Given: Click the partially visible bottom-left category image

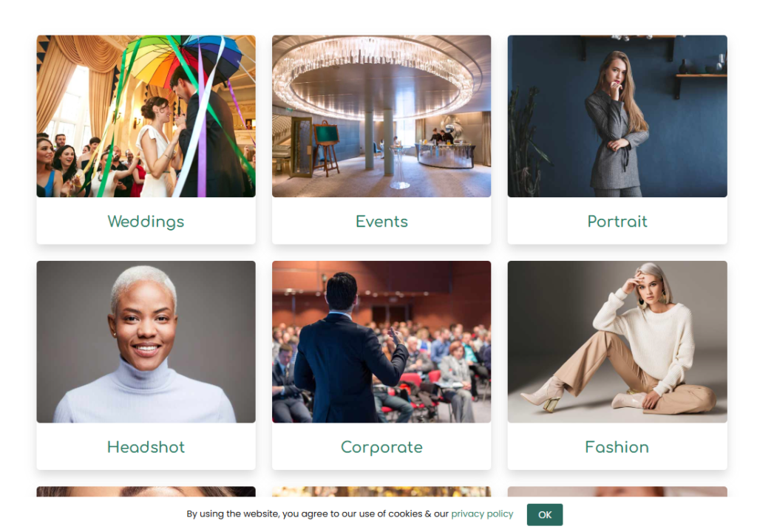Looking at the screenshot, I should pos(146,491).
